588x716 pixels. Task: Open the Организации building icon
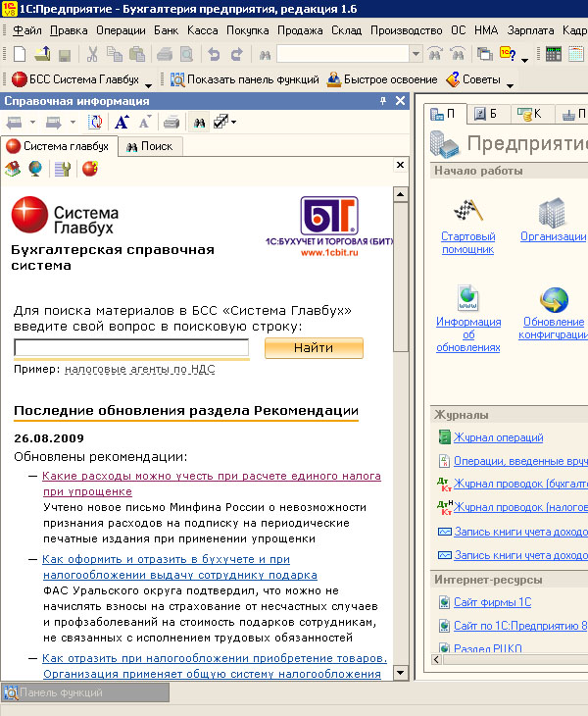(552, 213)
